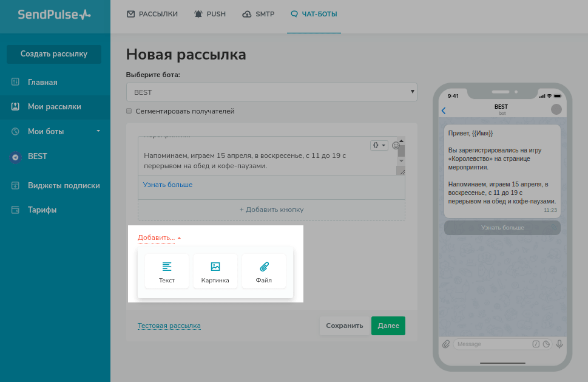The height and width of the screenshot is (382, 588).
Task: Add a Картинка block
Action: (215, 271)
